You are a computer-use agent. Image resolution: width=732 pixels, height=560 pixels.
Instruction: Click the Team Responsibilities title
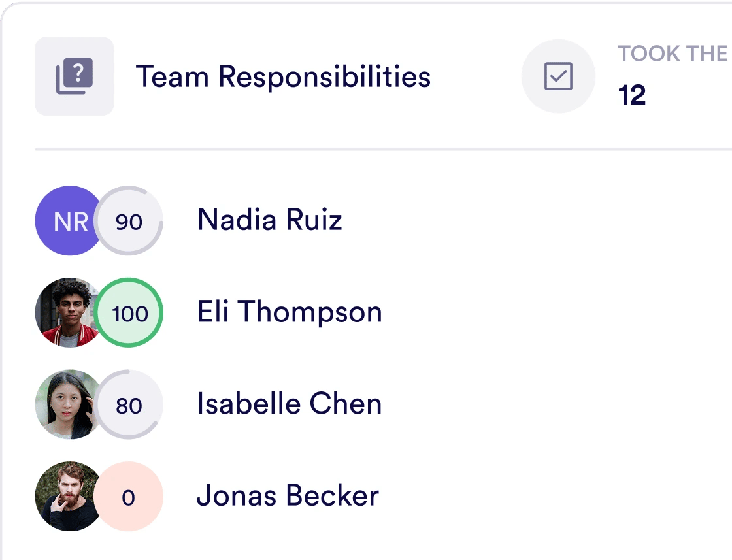pos(282,76)
